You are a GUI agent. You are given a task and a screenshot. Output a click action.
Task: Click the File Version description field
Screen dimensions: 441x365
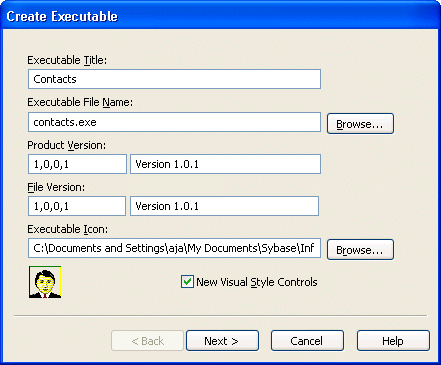224,206
